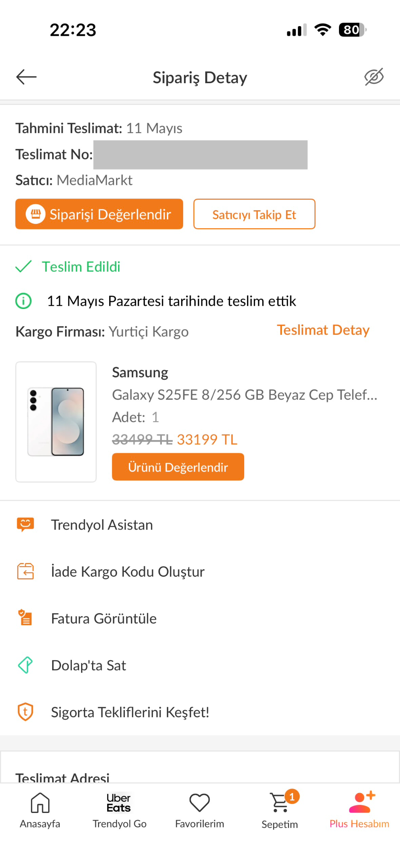Open the Teslimat Detay link

(323, 330)
